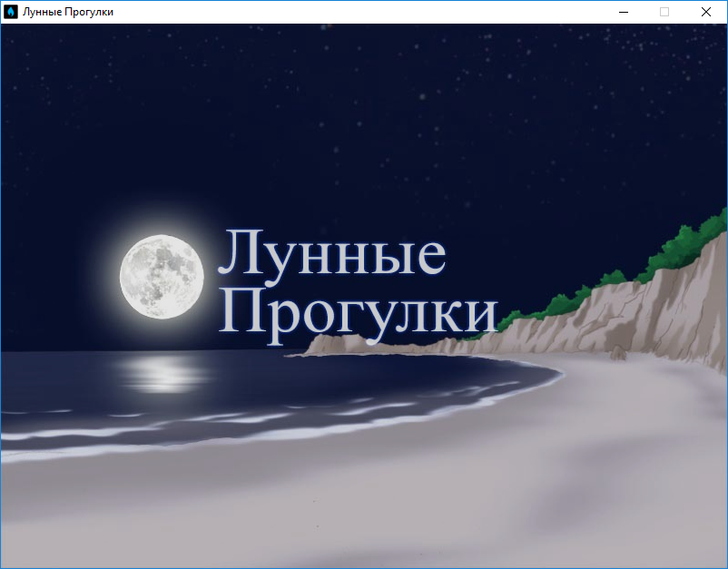728x569 pixels.
Task: Click the bottom edge of the game canvas
Action: (363, 563)
